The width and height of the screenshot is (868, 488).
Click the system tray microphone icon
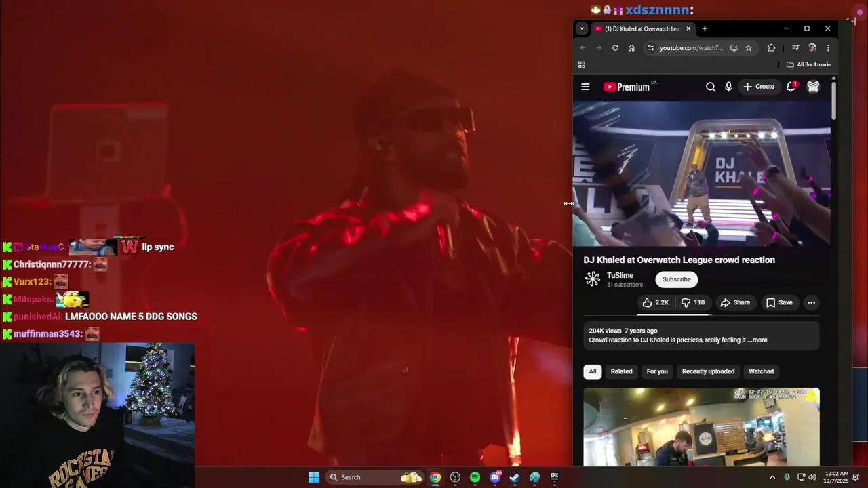(787, 477)
